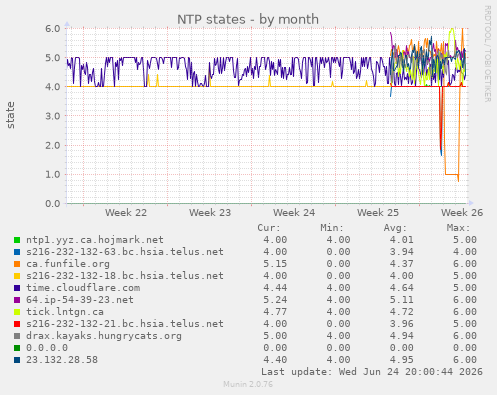Screen dimensions: 497x395
Task: Click the yellow swatch for s216-232-132-18.bc.hsia.telus.net
Action: click(x=17, y=276)
